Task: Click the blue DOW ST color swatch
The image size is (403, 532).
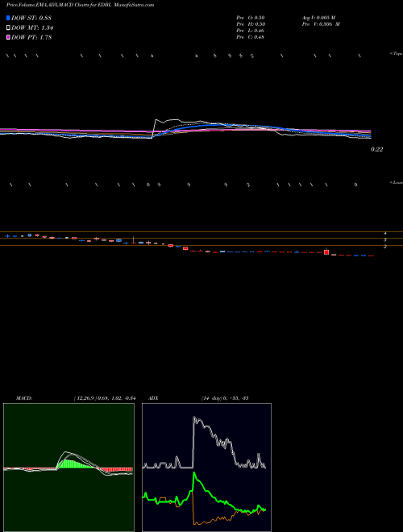Action: [x=8, y=18]
